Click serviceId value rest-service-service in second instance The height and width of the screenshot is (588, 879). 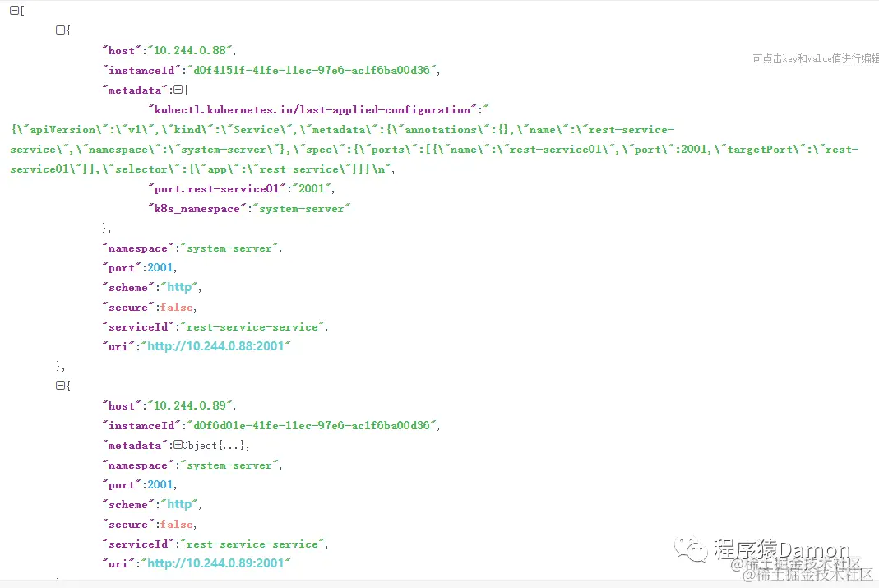click(x=252, y=544)
